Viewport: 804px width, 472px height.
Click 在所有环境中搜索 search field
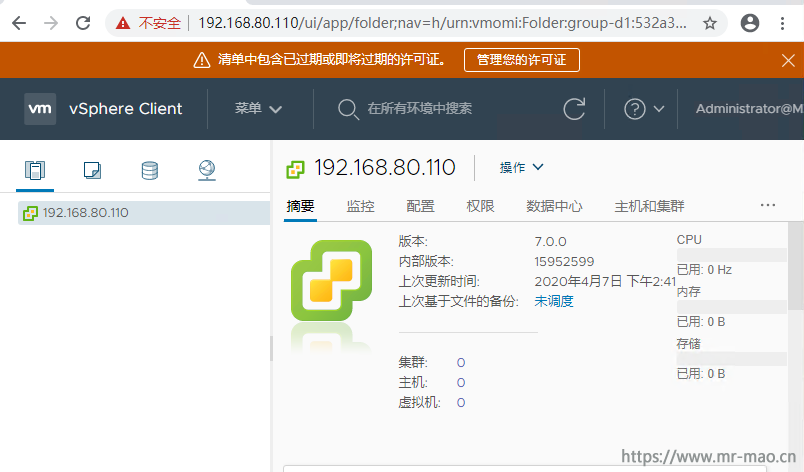pyautogui.click(x=419, y=109)
